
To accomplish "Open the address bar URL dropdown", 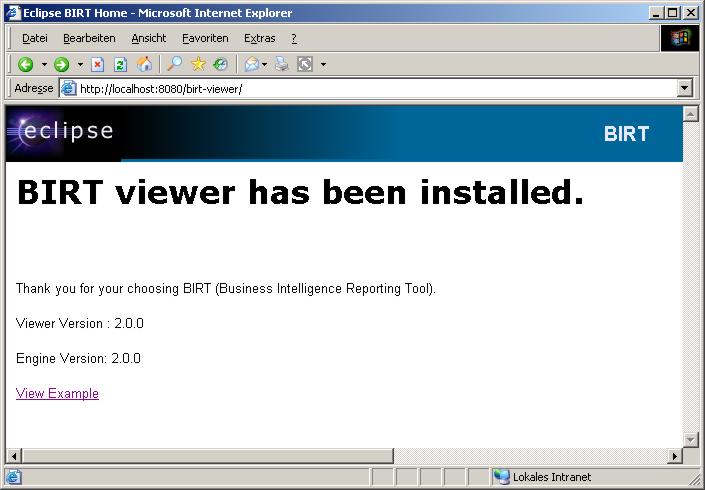I will (x=684, y=88).
